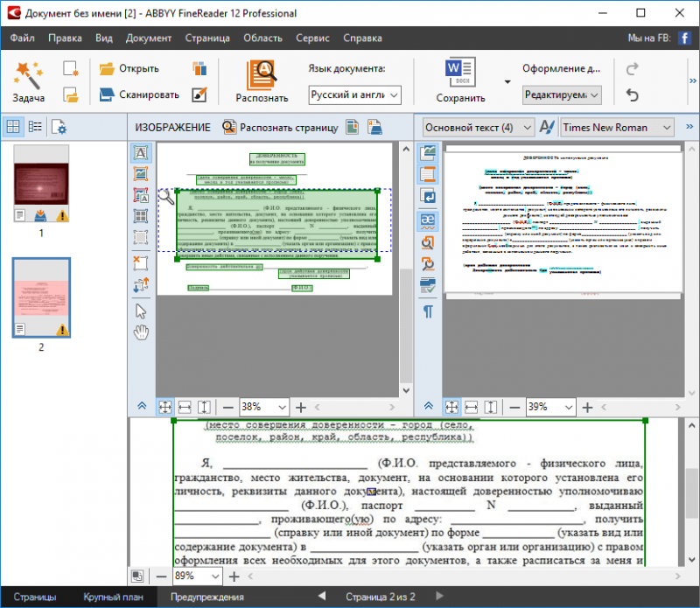The width and height of the screenshot is (700, 608).
Task: Collapse image pane toolbar chevron
Action: pos(142,405)
